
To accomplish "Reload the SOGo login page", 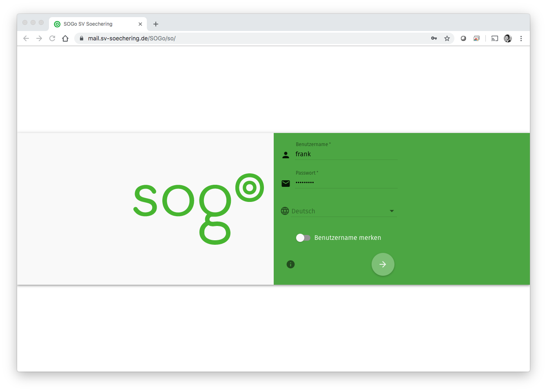I will pos(52,38).
